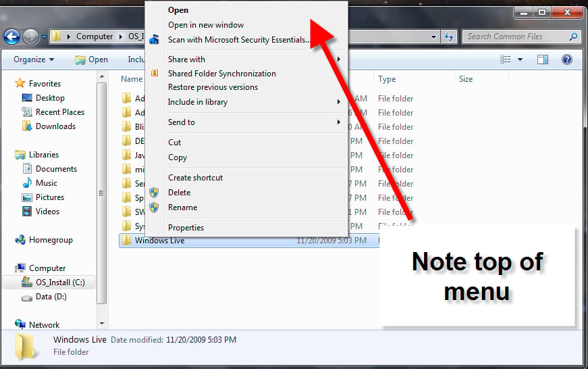The height and width of the screenshot is (369, 588).
Task: Toggle the preview pane button
Action: click(x=543, y=59)
